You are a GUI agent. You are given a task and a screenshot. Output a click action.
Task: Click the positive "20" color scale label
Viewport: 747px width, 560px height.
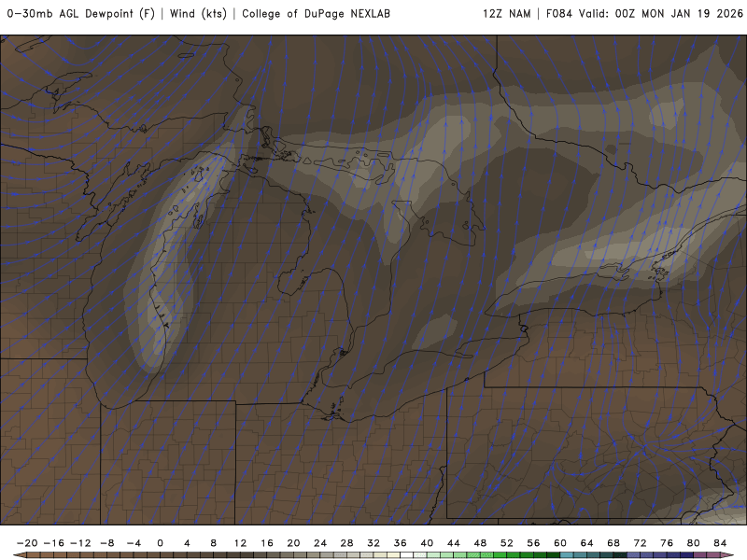(x=293, y=543)
